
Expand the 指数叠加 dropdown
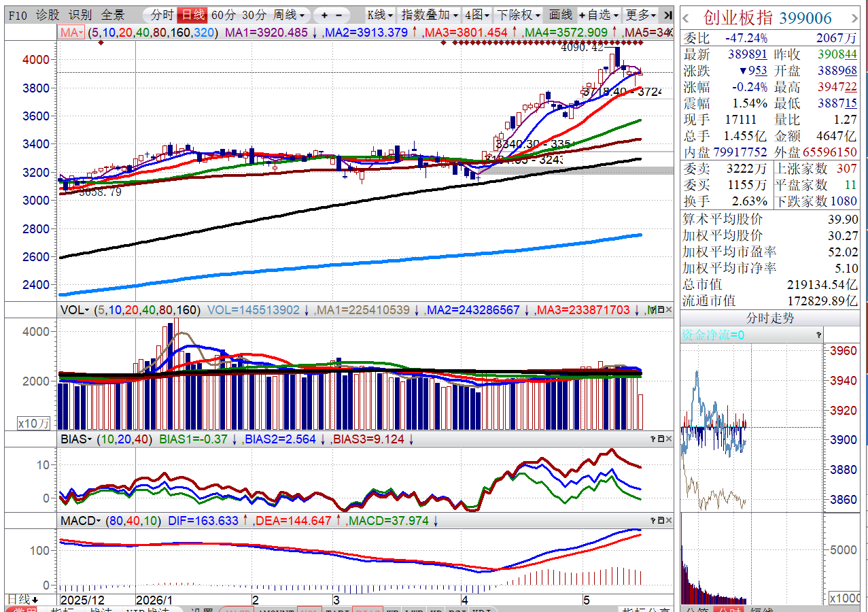[429, 15]
